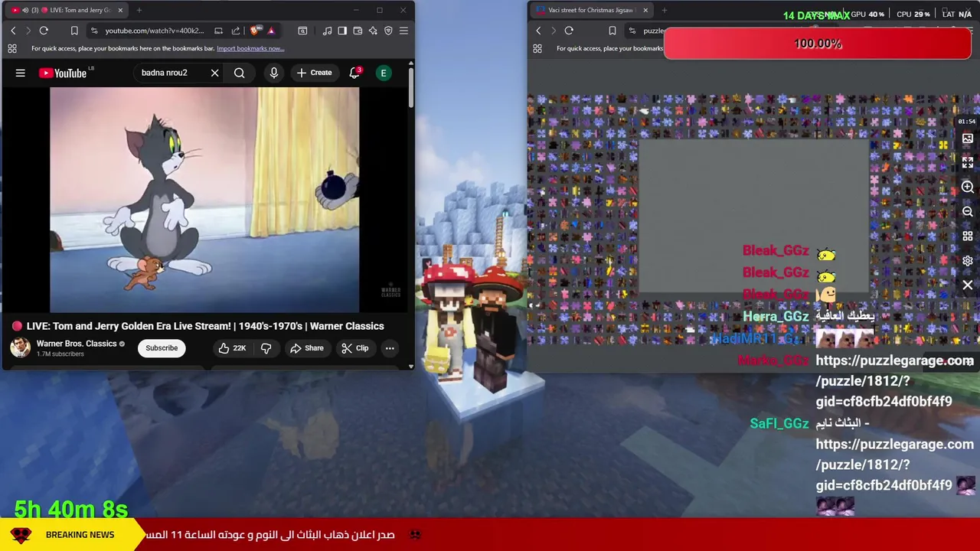Viewport: 980px width, 551px height.
Task: Click the Clip button under the video
Action: [x=354, y=348]
